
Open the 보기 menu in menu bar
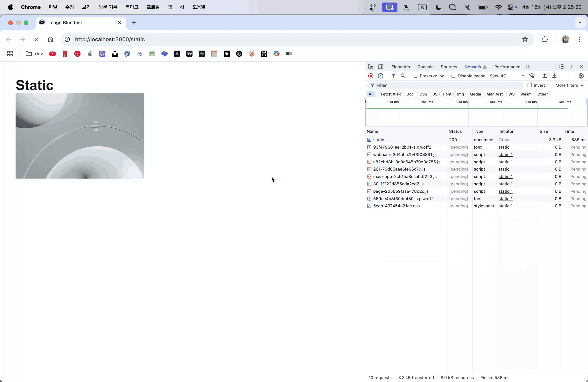(86, 7)
